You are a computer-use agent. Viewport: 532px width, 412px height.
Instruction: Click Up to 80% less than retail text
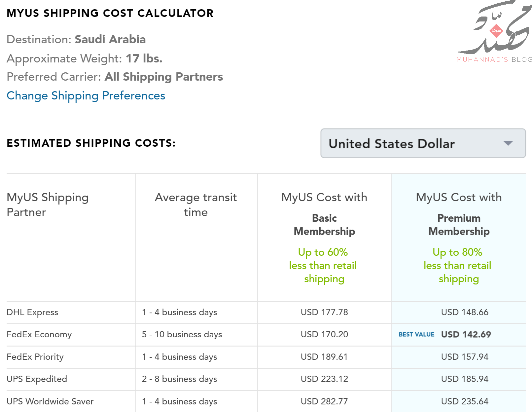pyautogui.click(x=458, y=265)
